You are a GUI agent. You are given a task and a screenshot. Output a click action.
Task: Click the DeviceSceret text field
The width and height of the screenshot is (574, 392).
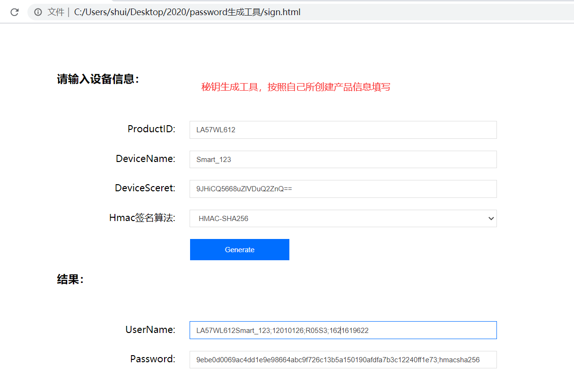tap(343, 188)
